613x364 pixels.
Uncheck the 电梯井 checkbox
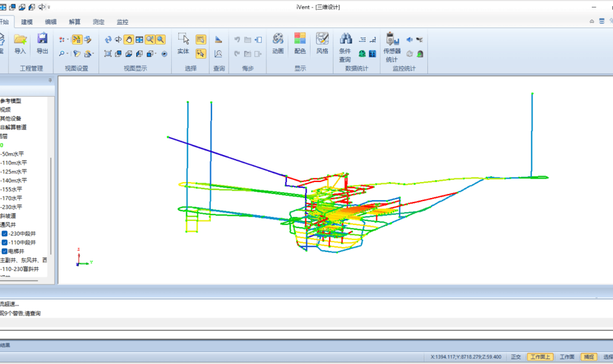coord(5,251)
